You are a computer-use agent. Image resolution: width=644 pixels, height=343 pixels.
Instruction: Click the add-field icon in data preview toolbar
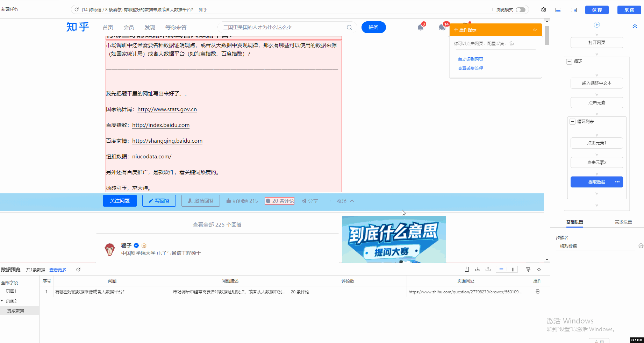tap(467, 269)
